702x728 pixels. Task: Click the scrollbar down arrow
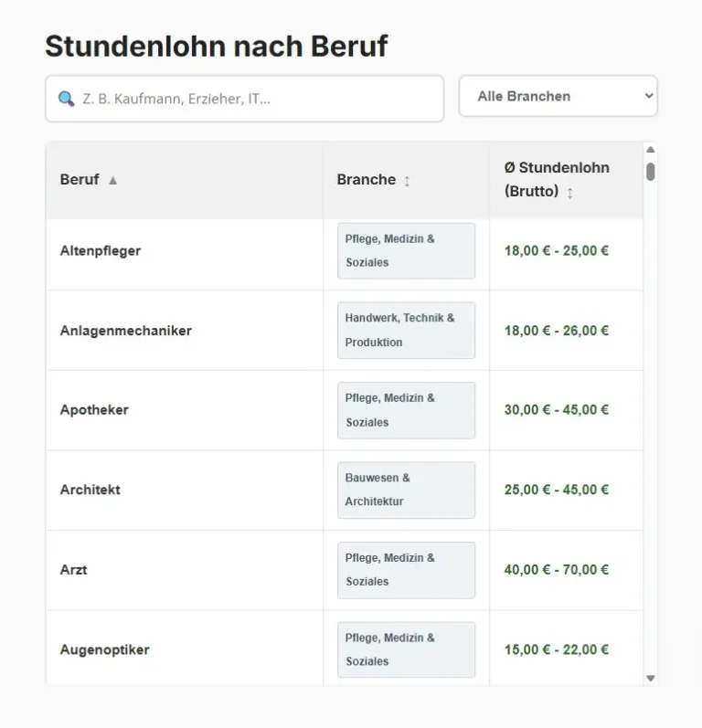651,678
